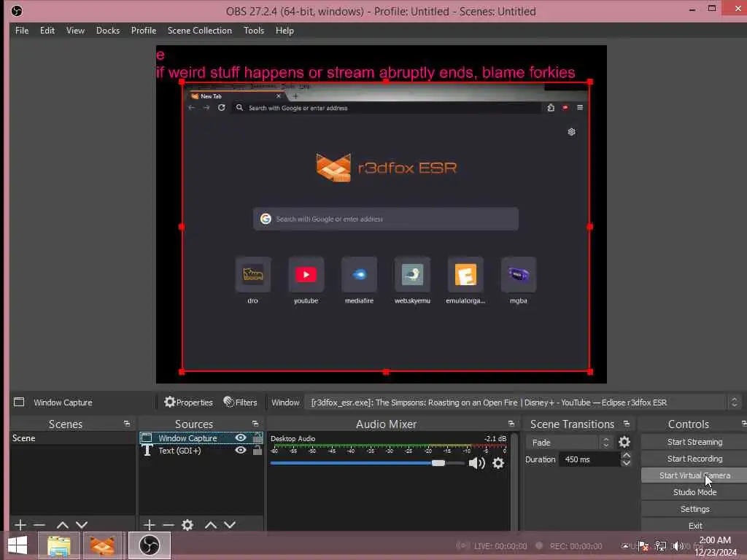Viewport: 747px width, 560px height.
Task: Open the Profile menu
Action: 144,31
